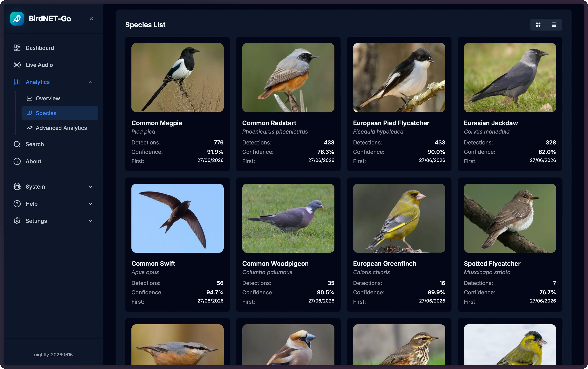Viewport: 588px width, 369px height.
Task: Click Common Swift confidence value 94.7%
Action: point(215,292)
